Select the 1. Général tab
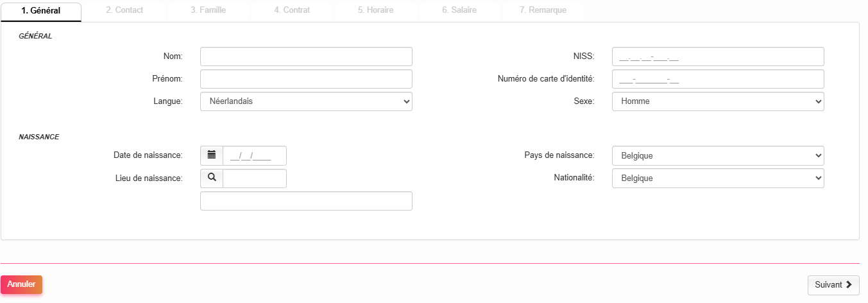 click(x=41, y=11)
